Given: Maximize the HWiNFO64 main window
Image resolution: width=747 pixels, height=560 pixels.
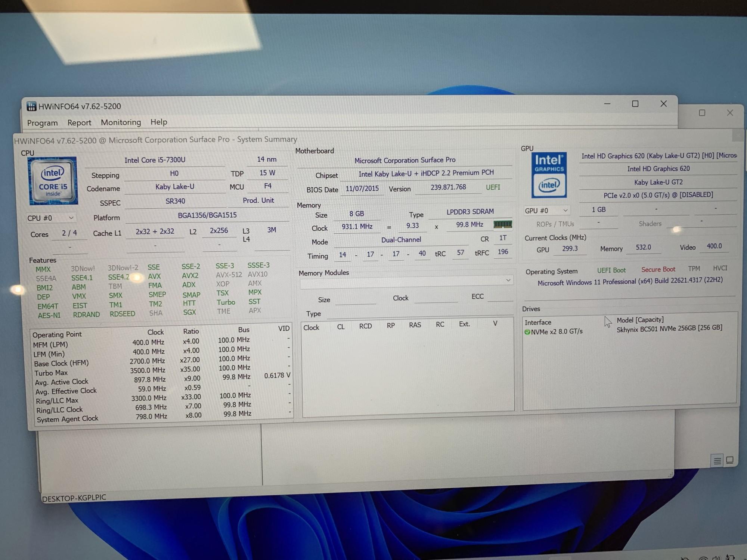Looking at the screenshot, I should (635, 104).
